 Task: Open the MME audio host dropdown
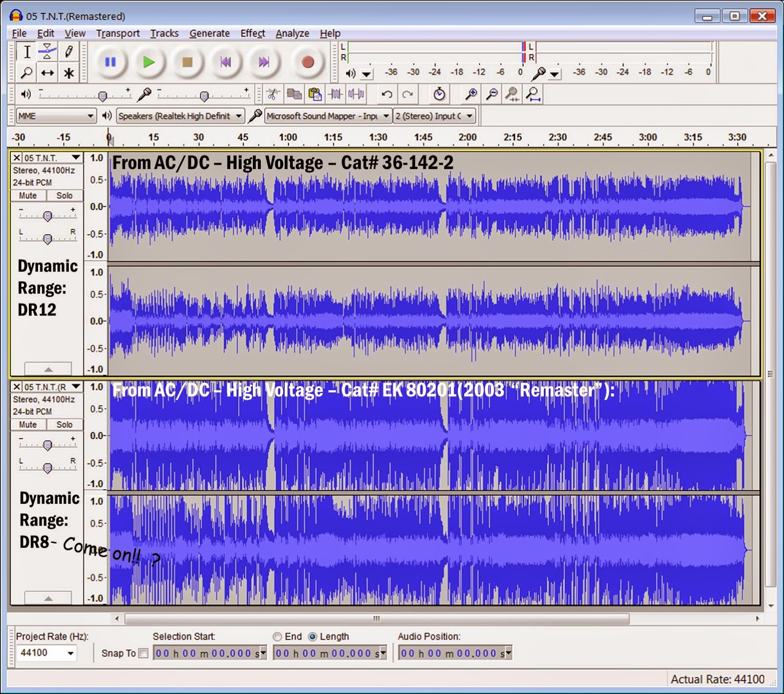(56, 116)
